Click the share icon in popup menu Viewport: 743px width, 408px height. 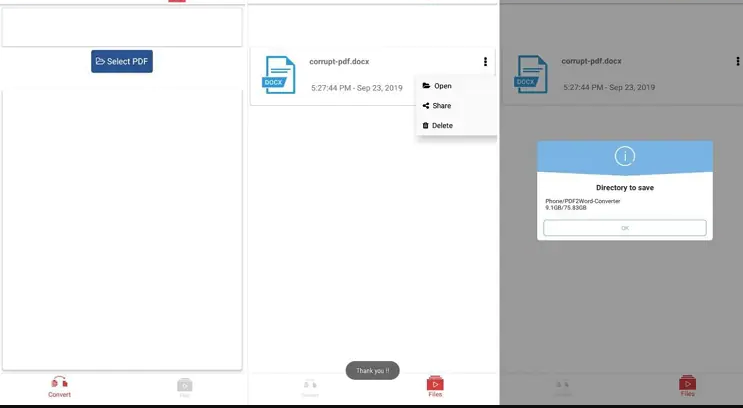pos(426,106)
